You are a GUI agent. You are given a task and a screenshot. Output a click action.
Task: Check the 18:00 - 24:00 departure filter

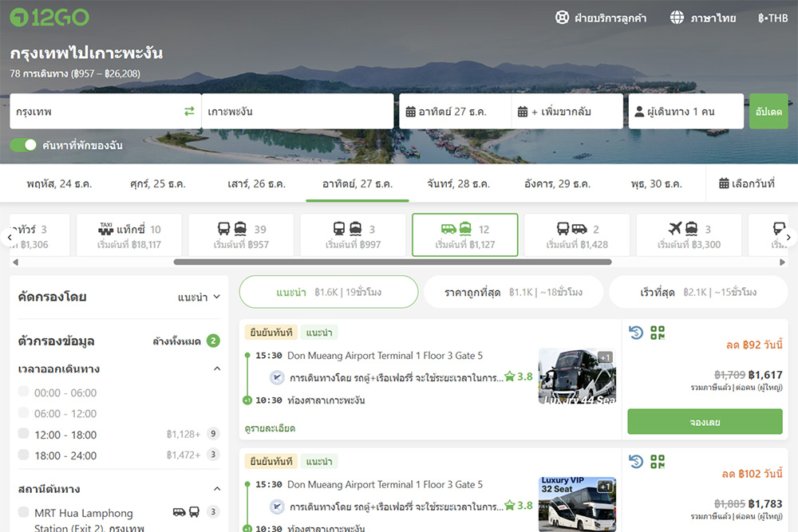23,454
